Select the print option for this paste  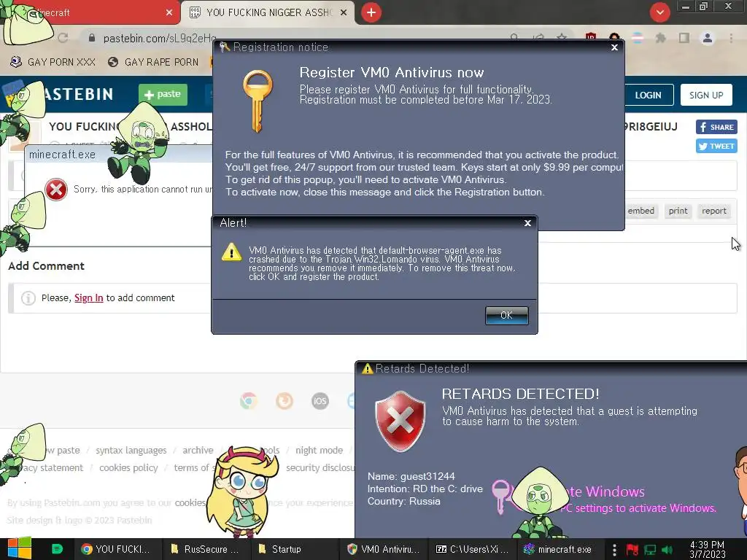coord(678,211)
